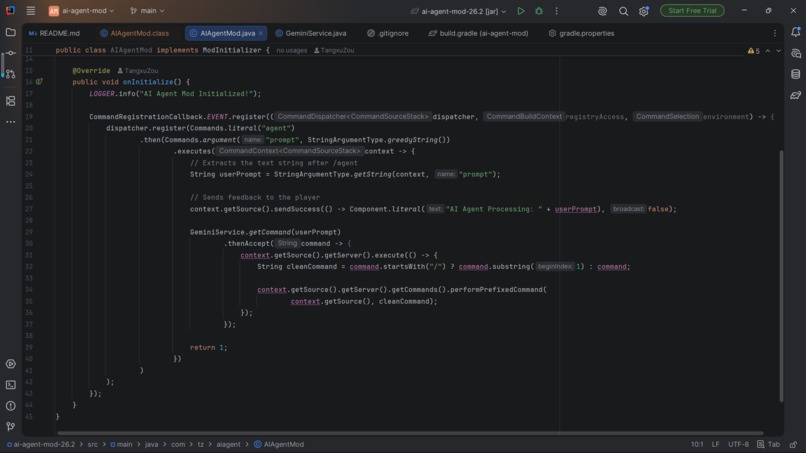This screenshot has height=453, width=806.
Task: Open the Project tool window folder icon
Action: coord(10,32)
